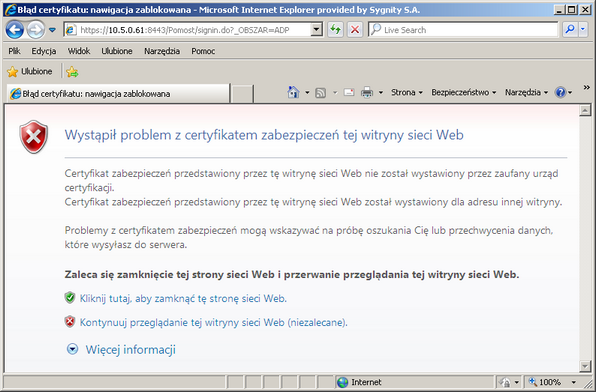Viewport: 596px width, 392px height.
Task: Click the RSS feeds icon
Action: [x=321, y=92]
